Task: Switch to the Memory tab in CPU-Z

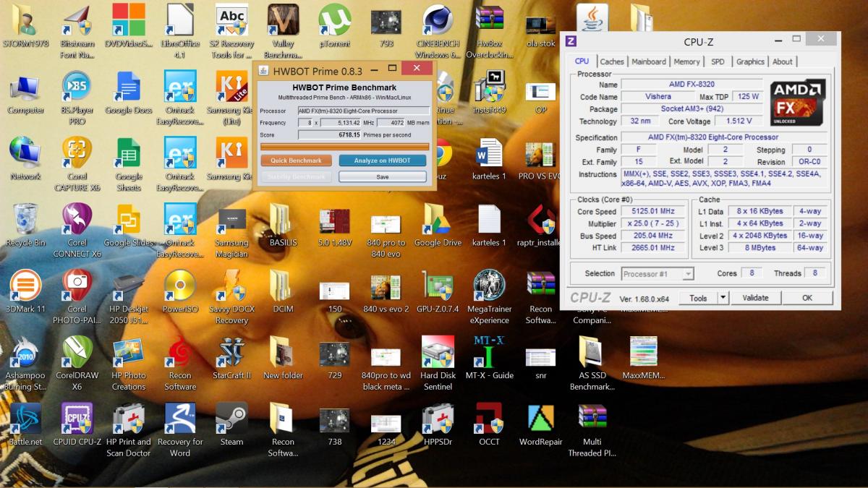Action: click(687, 62)
